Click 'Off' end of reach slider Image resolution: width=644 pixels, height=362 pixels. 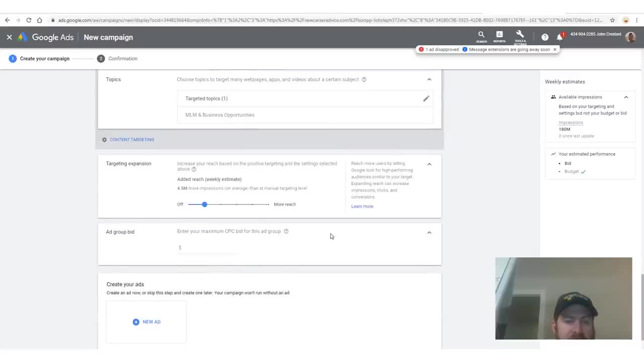point(180,204)
